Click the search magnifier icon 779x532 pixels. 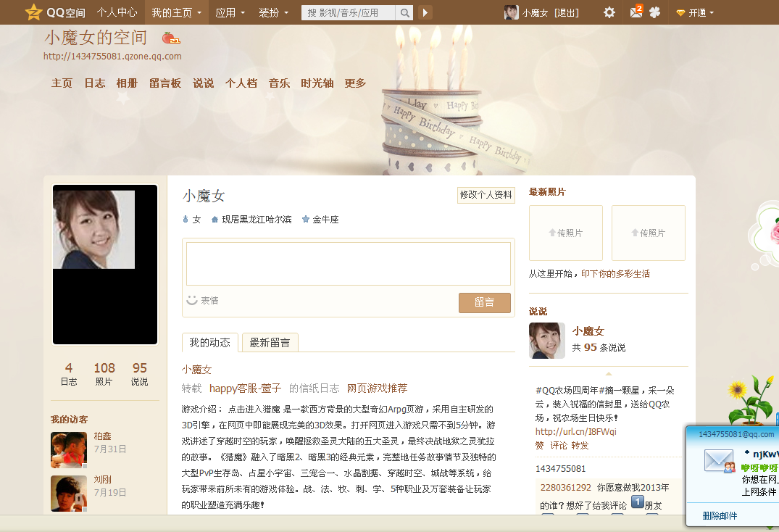click(x=405, y=12)
